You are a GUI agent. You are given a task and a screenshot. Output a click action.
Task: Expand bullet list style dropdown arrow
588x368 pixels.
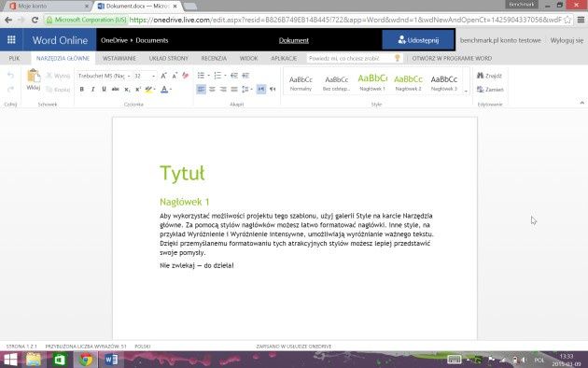click(208, 76)
